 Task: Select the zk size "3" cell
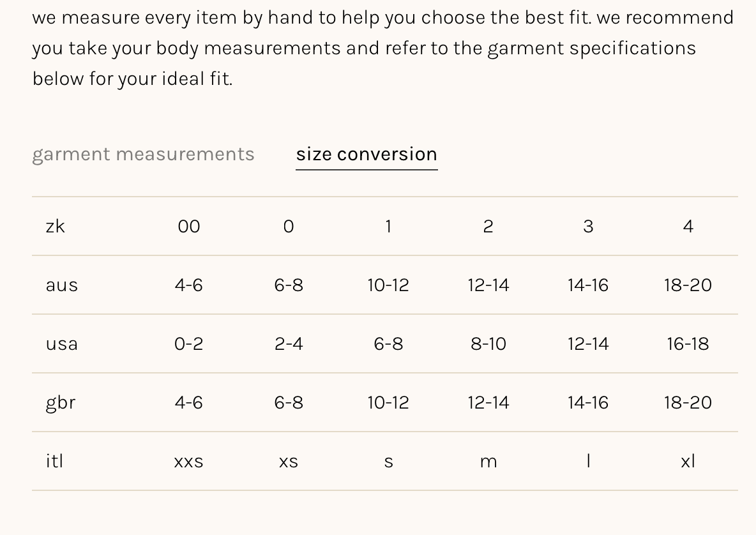pos(588,226)
